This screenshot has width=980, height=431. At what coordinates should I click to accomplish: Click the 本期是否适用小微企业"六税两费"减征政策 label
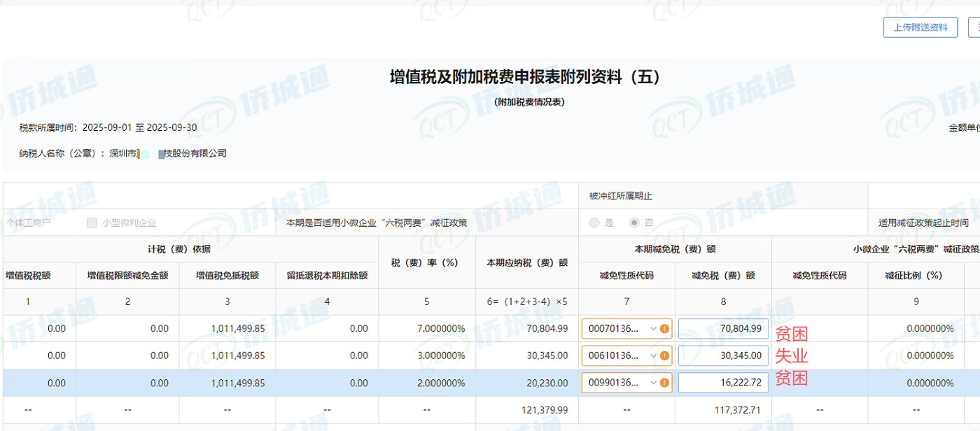tap(377, 223)
